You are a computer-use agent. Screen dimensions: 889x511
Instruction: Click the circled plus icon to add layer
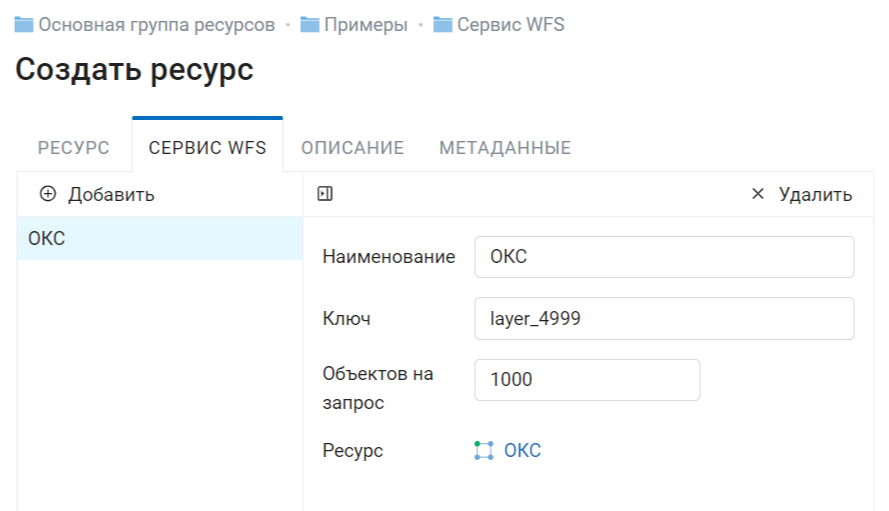[x=48, y=194]
